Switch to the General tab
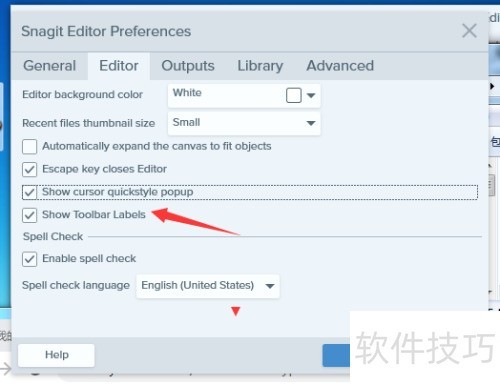500x385 pixels. tap(50, 66)
